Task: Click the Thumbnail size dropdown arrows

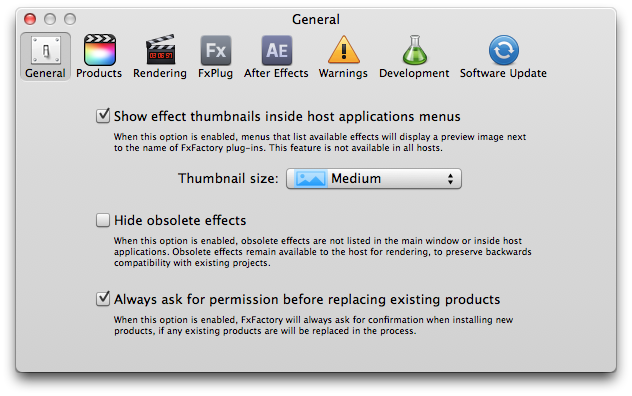Action: (450, 179)
